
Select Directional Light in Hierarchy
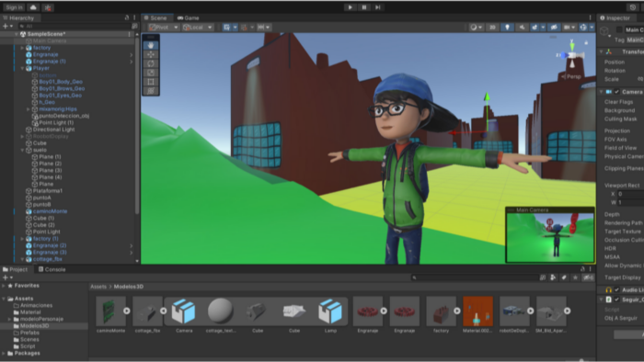pos(53,130)
